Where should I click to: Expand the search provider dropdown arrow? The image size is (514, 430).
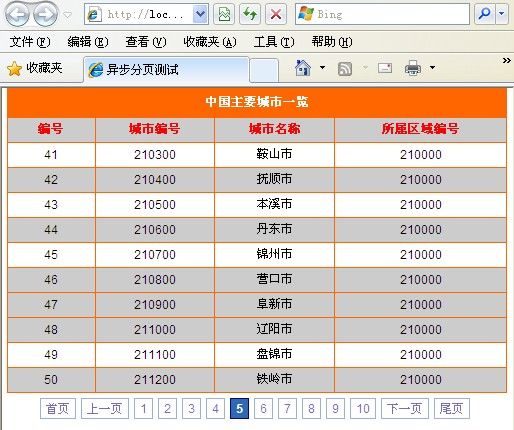coord(502,14)
